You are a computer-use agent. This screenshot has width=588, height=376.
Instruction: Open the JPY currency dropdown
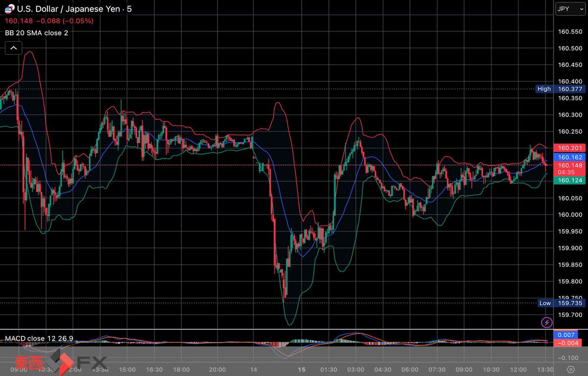pos(567,9)
